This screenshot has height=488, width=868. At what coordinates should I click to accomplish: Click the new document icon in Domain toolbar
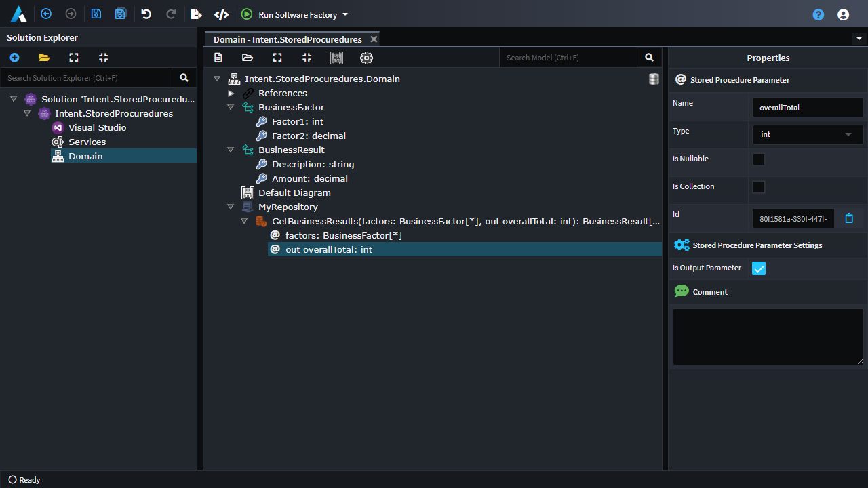(218, 58)
